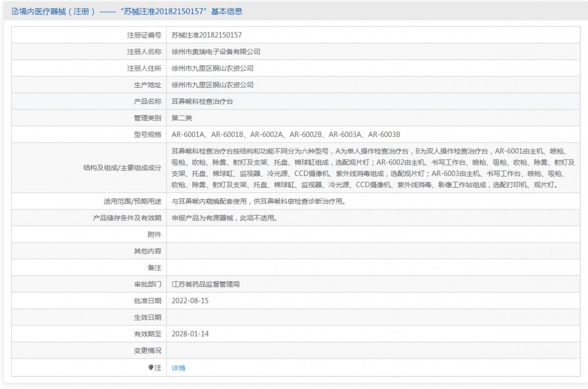
Task: Click the bullet icon beside 注 label
Action: tap(151, 367)
